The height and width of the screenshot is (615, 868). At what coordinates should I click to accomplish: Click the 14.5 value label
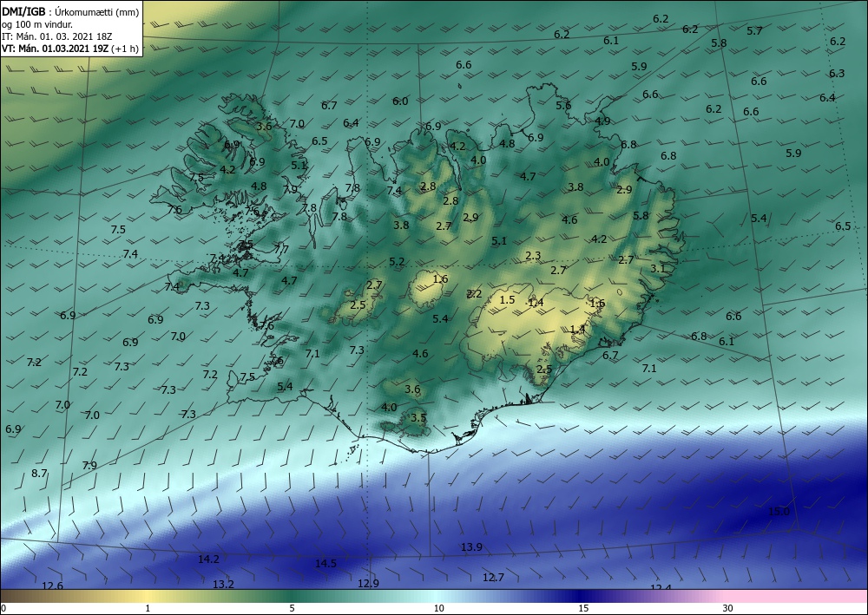[325, 564]
